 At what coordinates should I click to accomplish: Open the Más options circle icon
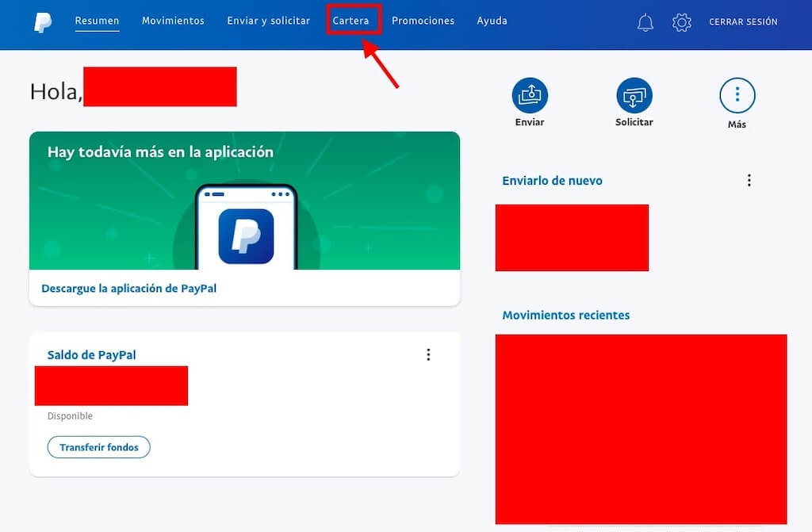pos(737,95)
